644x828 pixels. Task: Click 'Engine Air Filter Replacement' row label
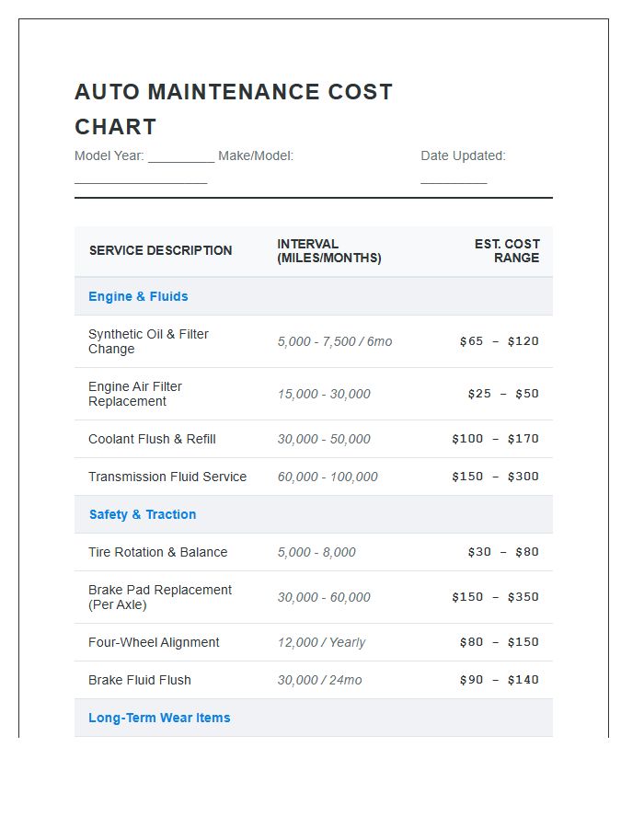[135, 394]
